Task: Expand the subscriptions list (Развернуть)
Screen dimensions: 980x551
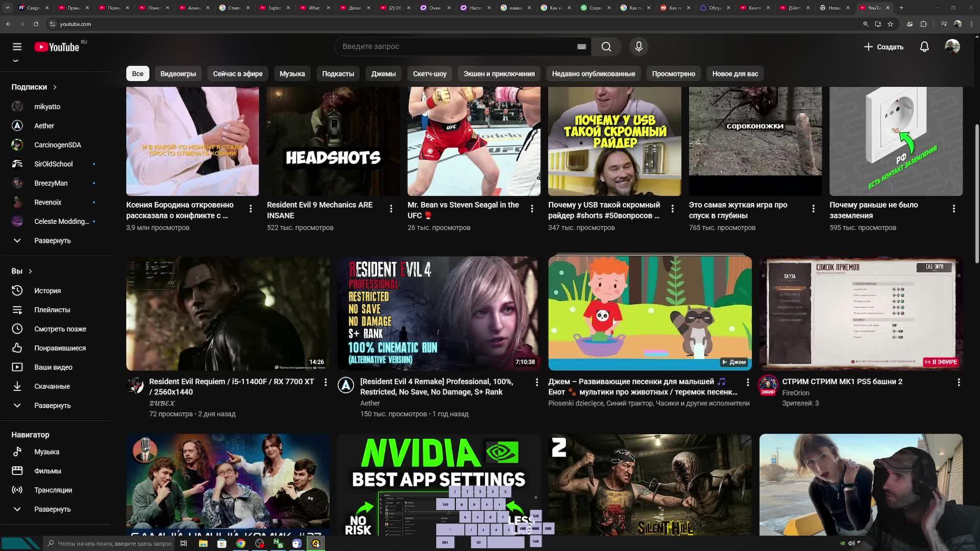Action: click(52, 241)
